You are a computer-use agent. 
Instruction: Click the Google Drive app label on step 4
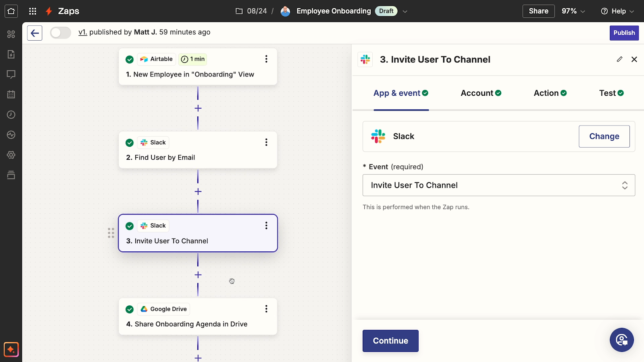[164, 309]
